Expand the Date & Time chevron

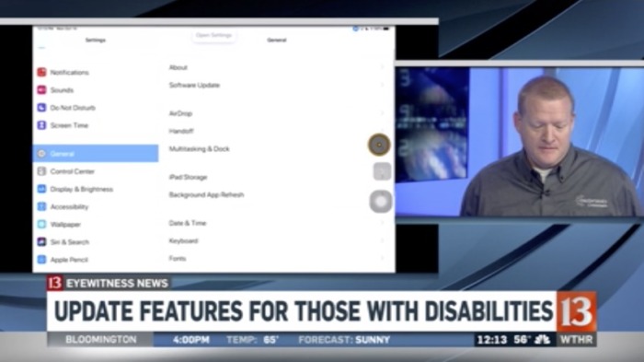point(383,223)
